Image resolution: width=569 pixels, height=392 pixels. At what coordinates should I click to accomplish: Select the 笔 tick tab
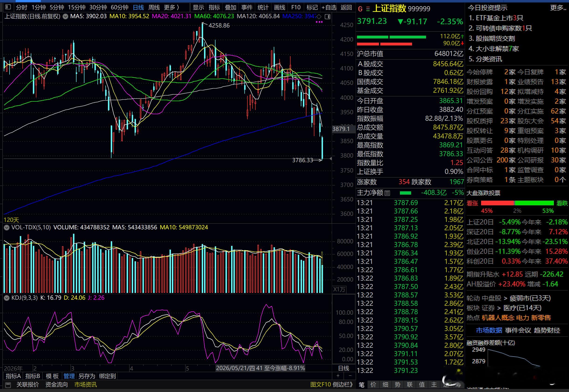click(361, 385)
